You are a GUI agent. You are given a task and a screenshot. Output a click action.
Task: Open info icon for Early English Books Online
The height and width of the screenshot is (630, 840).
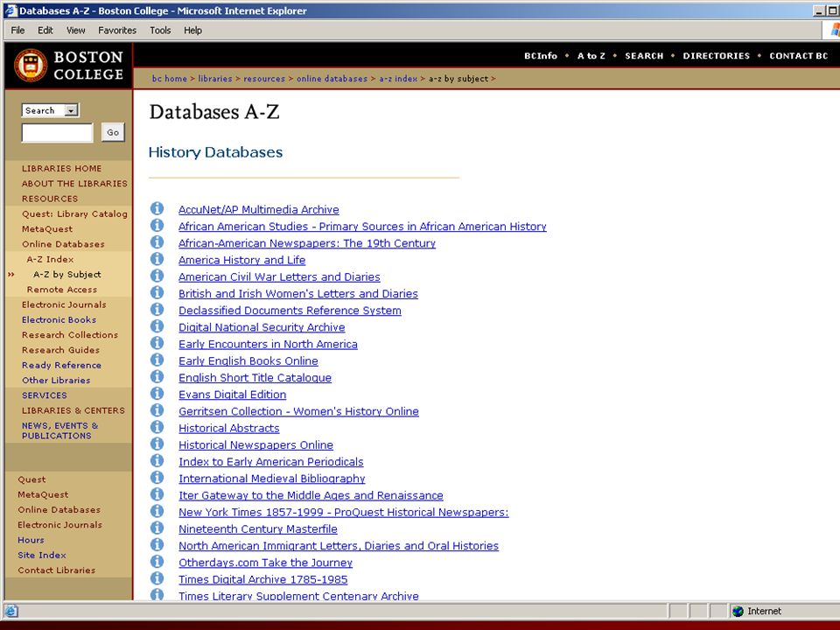(x=157, y=360)
